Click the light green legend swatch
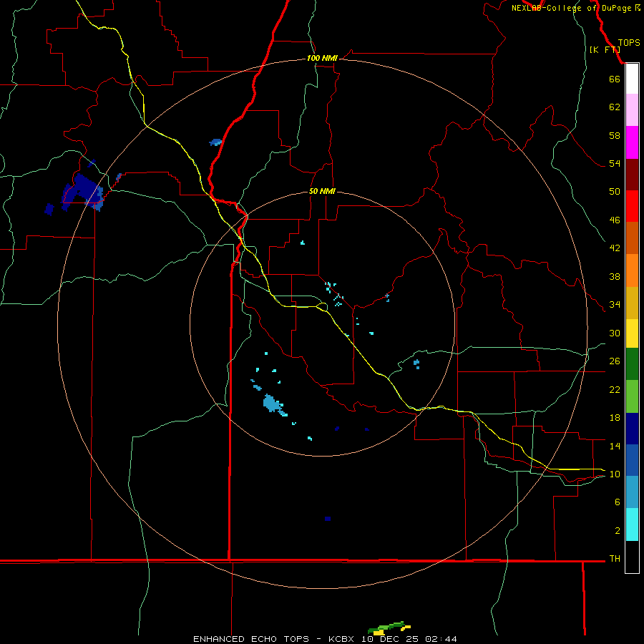Image resolution: width=644 pixels, height=644 pixels. (x=632, y=396)
